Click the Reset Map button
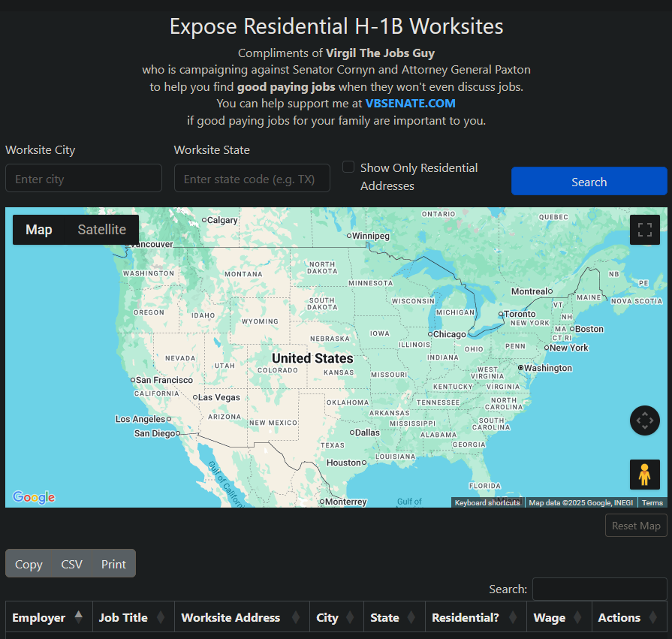 click(636, 526)
